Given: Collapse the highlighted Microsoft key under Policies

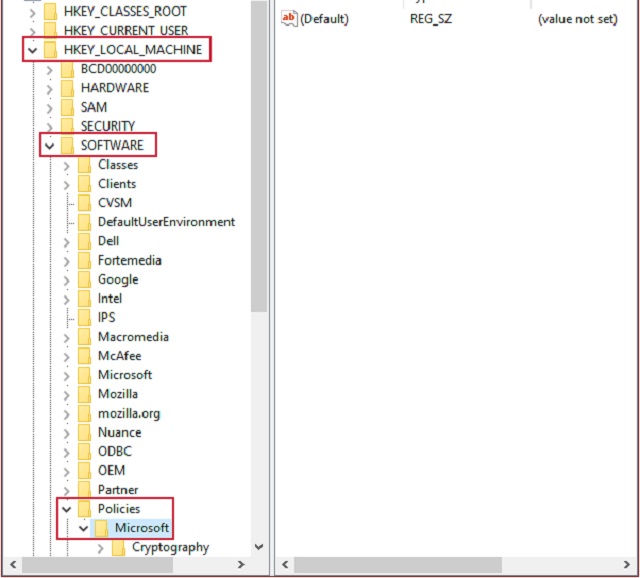Looking at the screenshot, I should click(x=84, y=528).
